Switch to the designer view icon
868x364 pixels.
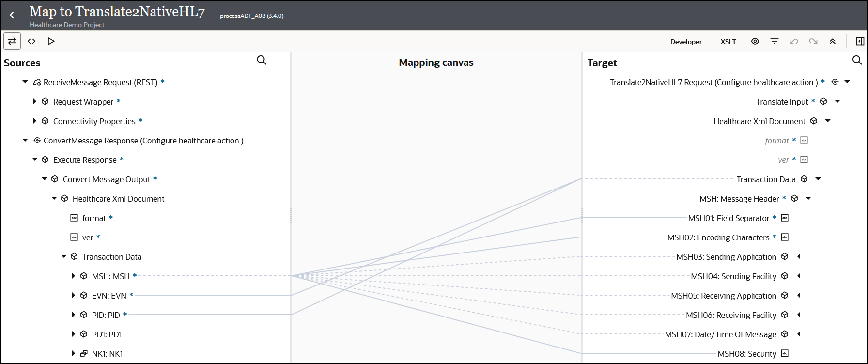click(12, 41)
